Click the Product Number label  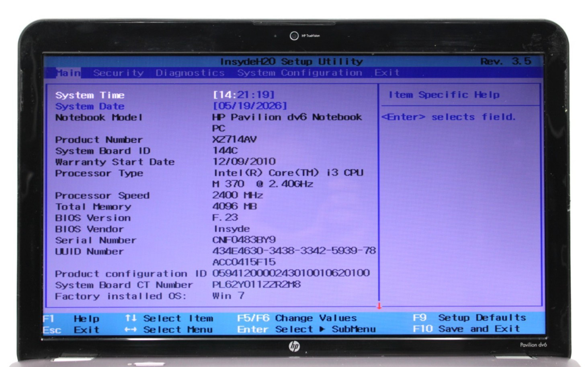99,139
